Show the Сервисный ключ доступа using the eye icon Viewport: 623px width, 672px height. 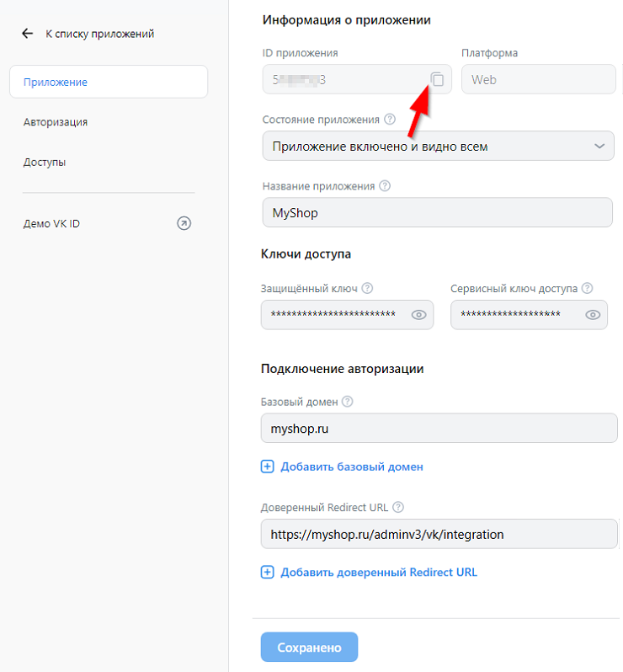593,315
